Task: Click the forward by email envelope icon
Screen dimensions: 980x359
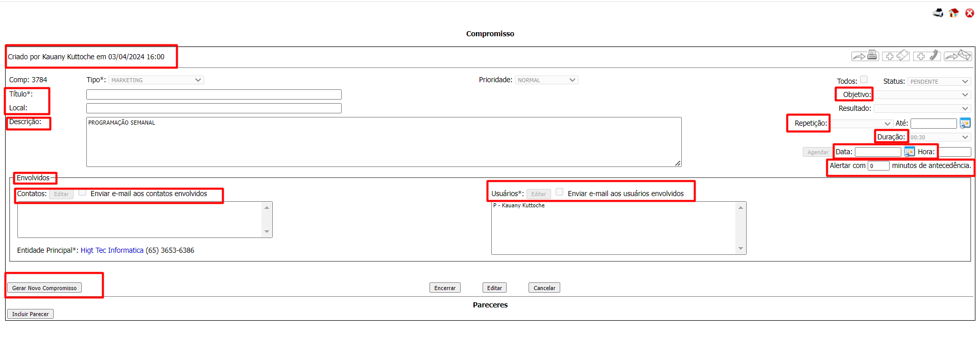Action: coord(958,56)
